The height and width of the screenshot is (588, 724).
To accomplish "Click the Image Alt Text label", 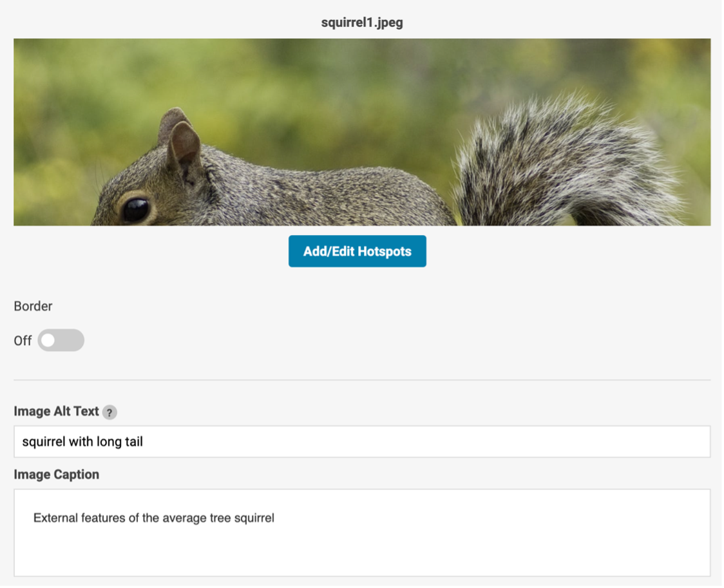I will pyautogui.click(x=56, y=411).
